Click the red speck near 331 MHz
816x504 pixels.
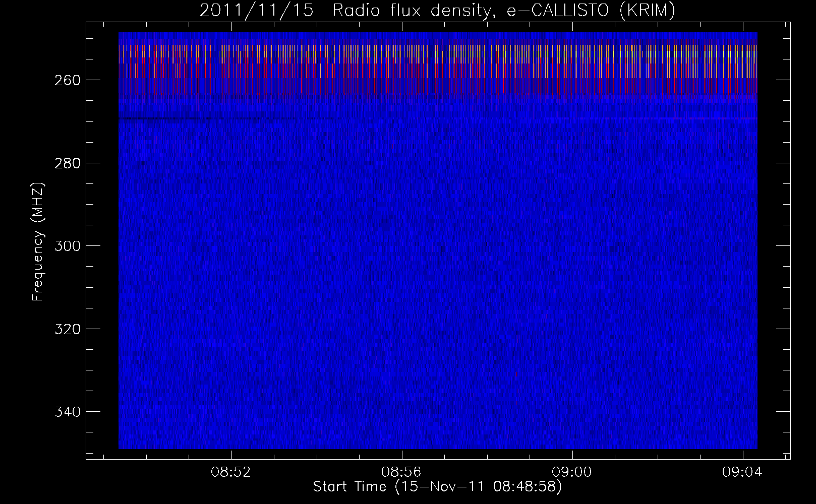516,374
